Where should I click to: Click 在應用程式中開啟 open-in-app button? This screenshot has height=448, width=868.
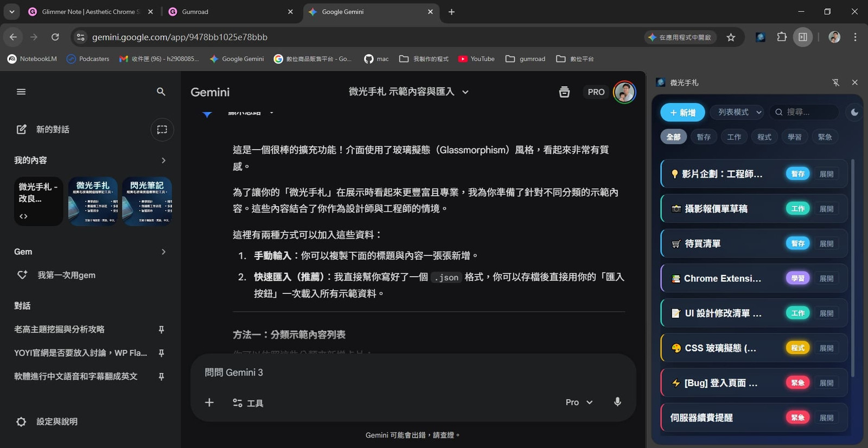point(680,37)
